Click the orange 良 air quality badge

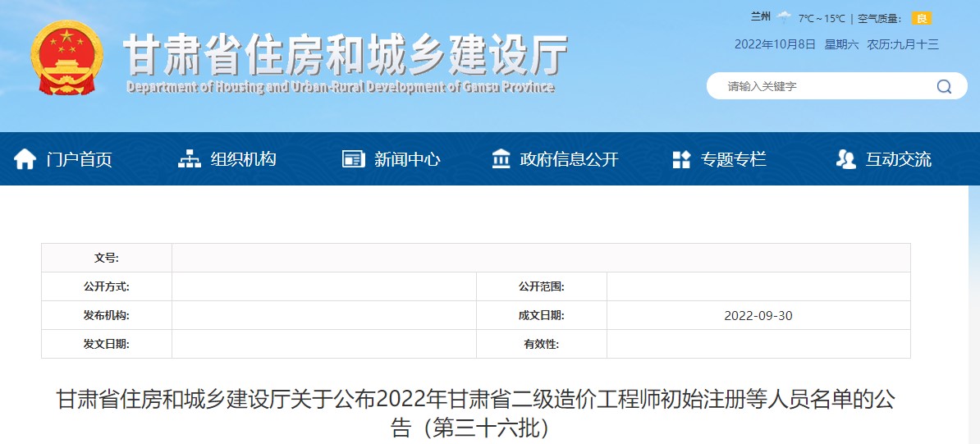(922, 18)
